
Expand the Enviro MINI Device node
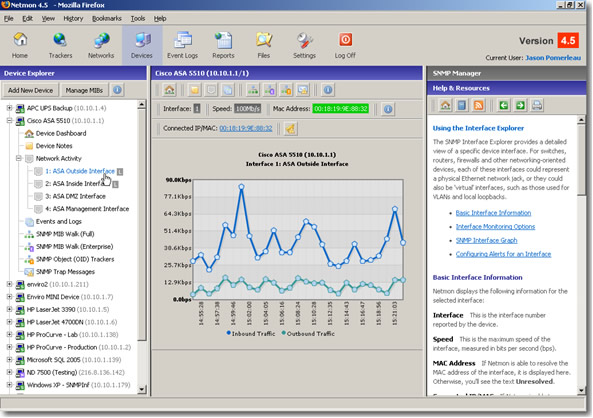(x=9, y=297)
